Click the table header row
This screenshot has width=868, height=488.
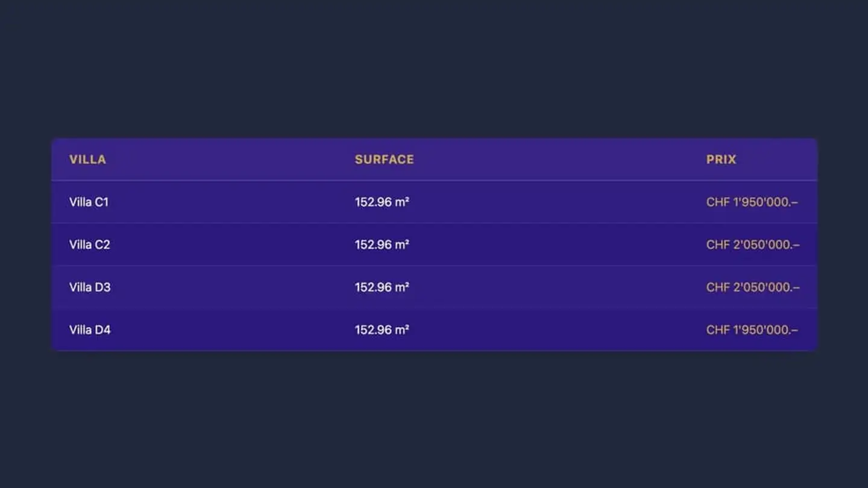pyautogui.click(x=542, y=160)
